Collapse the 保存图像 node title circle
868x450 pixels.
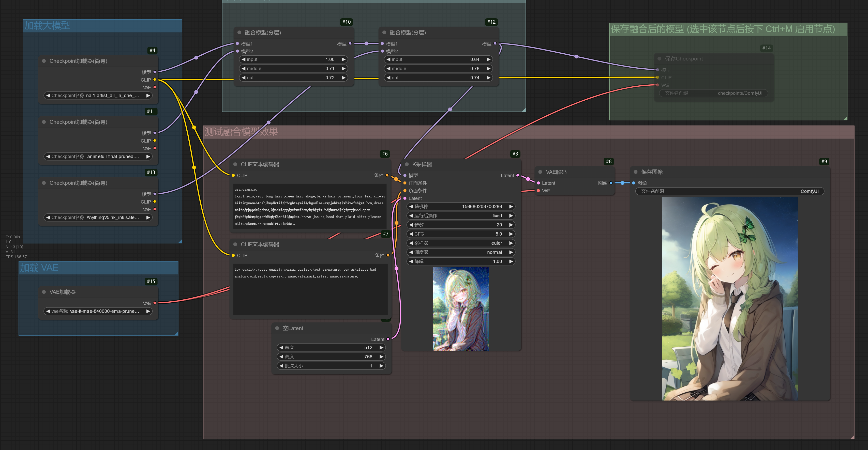point(636,172)
